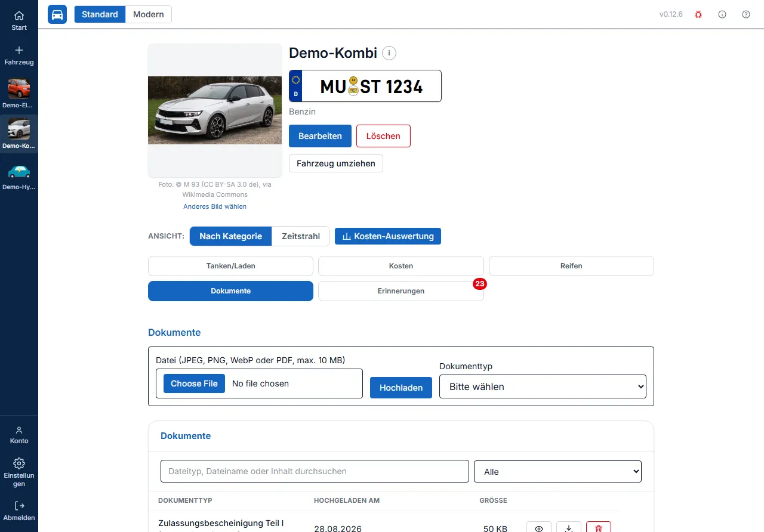Viewport: 764px width, 532px height.
Task: Select the Dokumente tab
Action: [230, 291]
